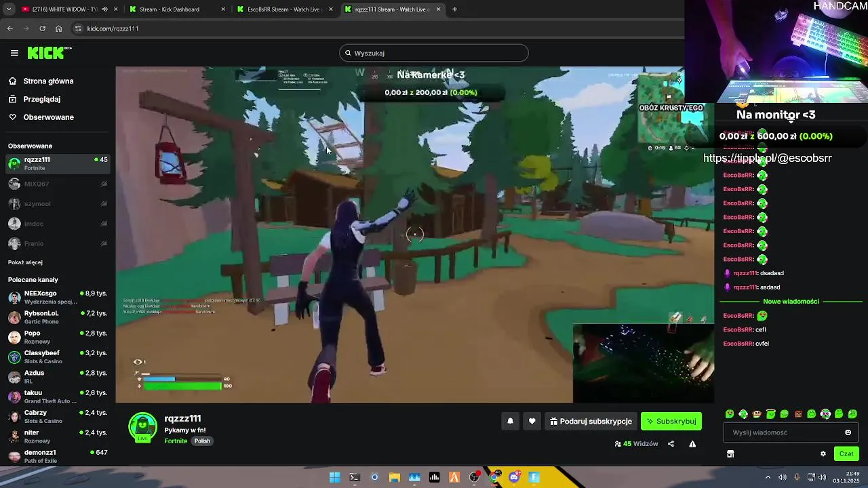Click Podaruj subskrypcje button
The width and height of the screenshot is (868, 488).
coord(591,421)
